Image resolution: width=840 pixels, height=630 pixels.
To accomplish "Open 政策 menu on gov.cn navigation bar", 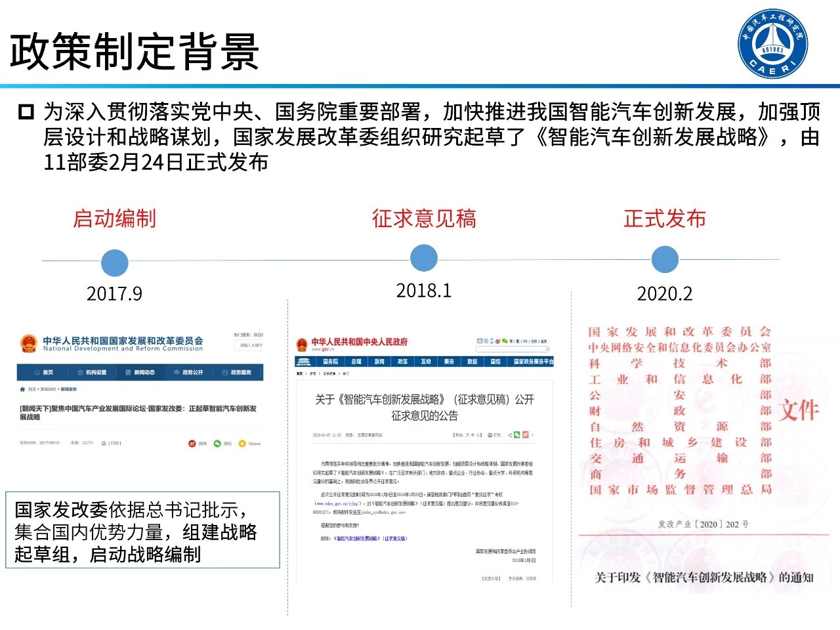I will (402, 362).
